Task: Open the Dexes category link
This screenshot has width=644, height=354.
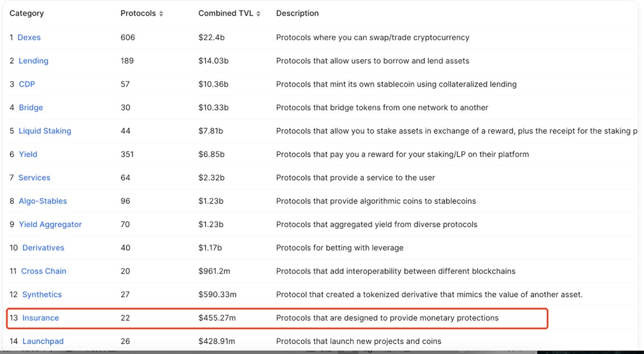Action: coord(29,38)
